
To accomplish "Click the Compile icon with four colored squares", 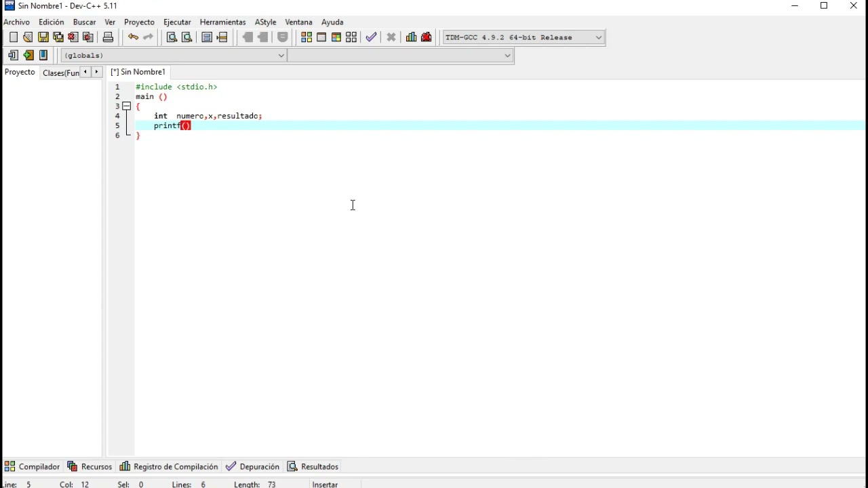I will point(307,37).
